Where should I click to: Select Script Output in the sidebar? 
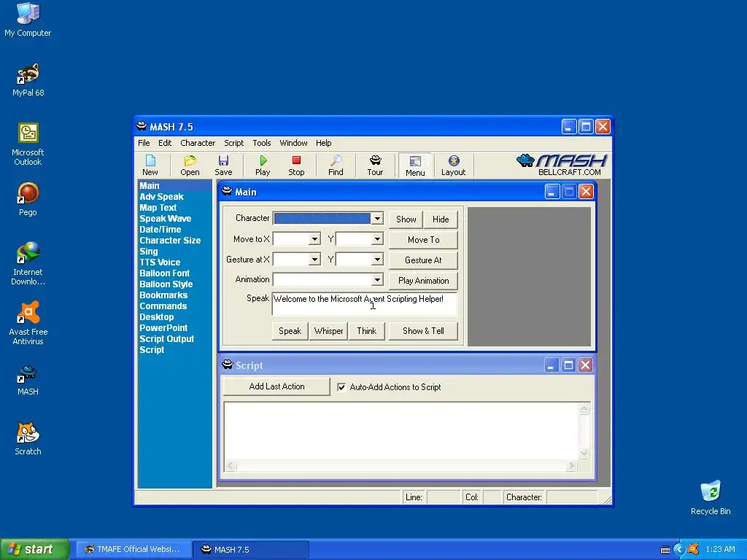(167, 339)
